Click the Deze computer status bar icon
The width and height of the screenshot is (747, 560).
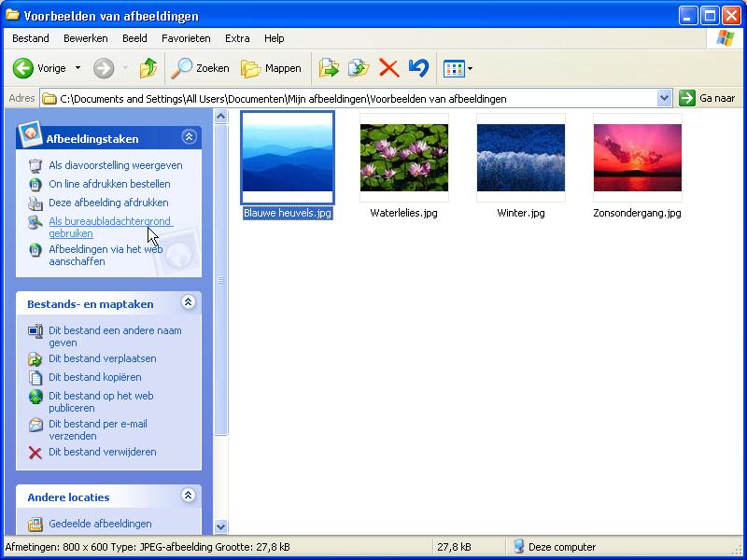click(516, 546)
